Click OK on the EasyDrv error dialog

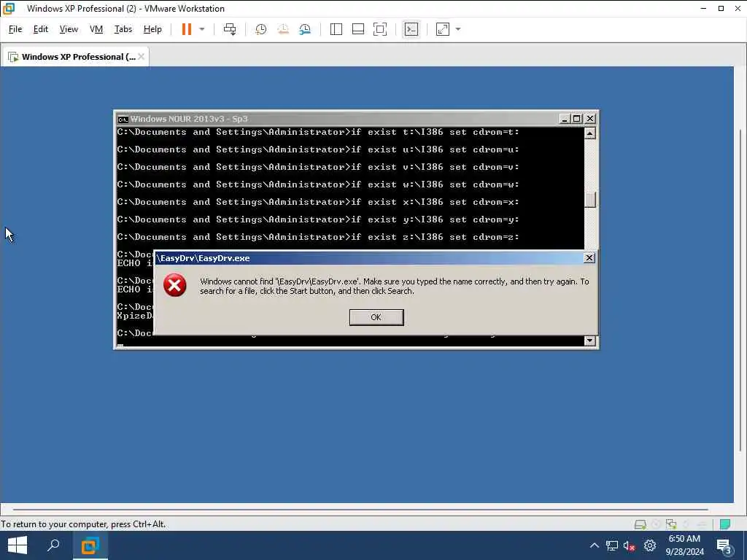[376, 317]
